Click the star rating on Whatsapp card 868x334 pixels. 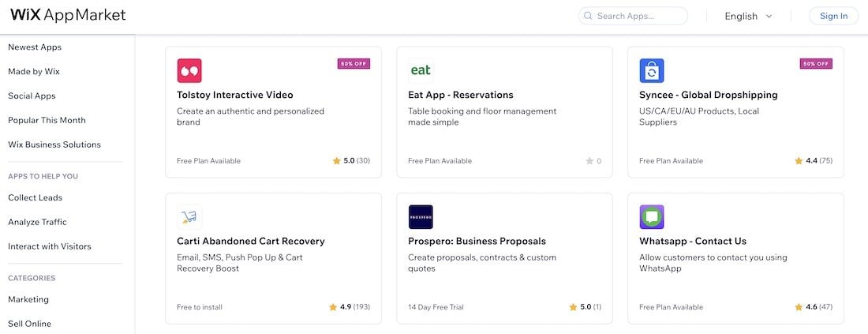coord(814,307)
